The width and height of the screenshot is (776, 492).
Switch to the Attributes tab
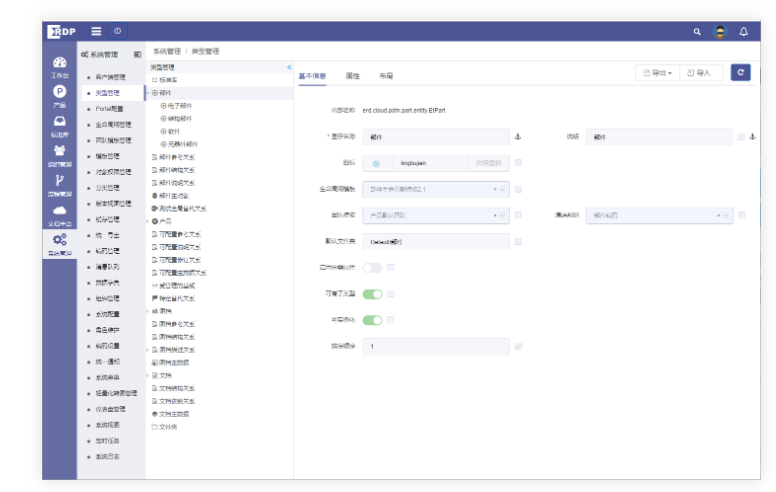point(352,76)
